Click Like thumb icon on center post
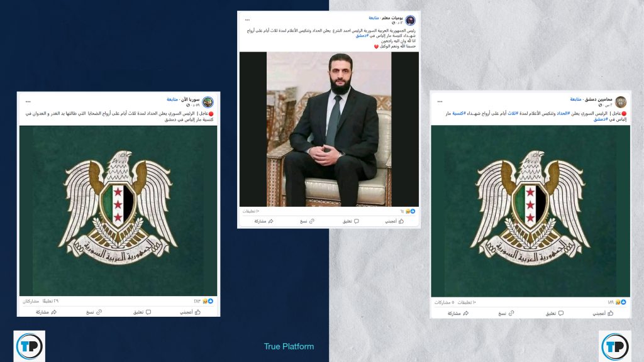The image size is (644, 362). tap(401, 221)
